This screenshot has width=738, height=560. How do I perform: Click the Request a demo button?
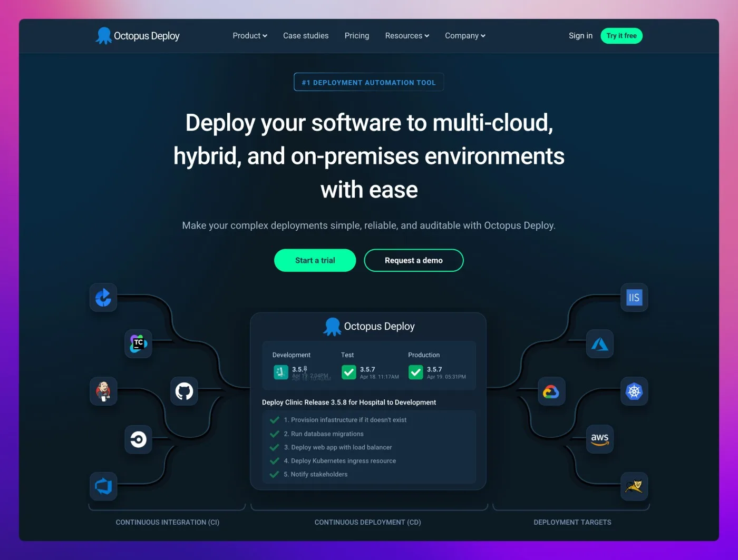414,260
